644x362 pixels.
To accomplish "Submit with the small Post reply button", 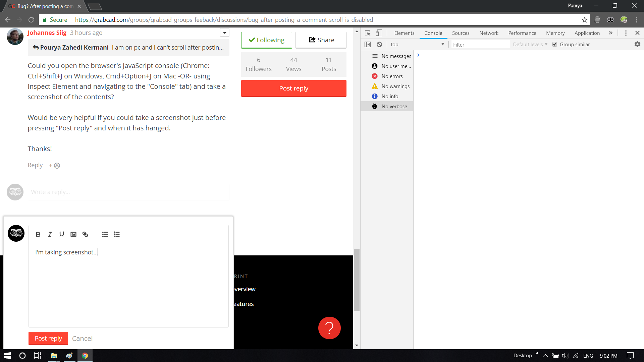I will tap(48, 338).
